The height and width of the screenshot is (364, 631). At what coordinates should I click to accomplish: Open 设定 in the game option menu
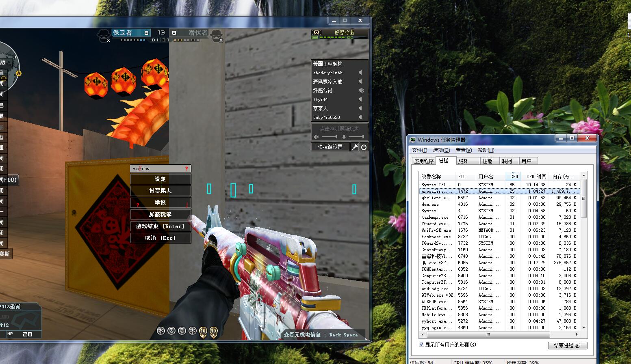point(160,179)
